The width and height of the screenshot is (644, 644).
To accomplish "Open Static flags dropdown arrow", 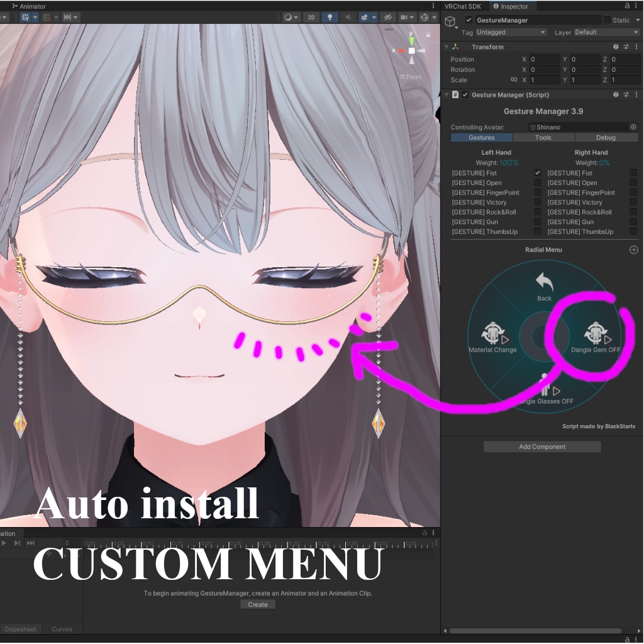I will click(638, 19).
